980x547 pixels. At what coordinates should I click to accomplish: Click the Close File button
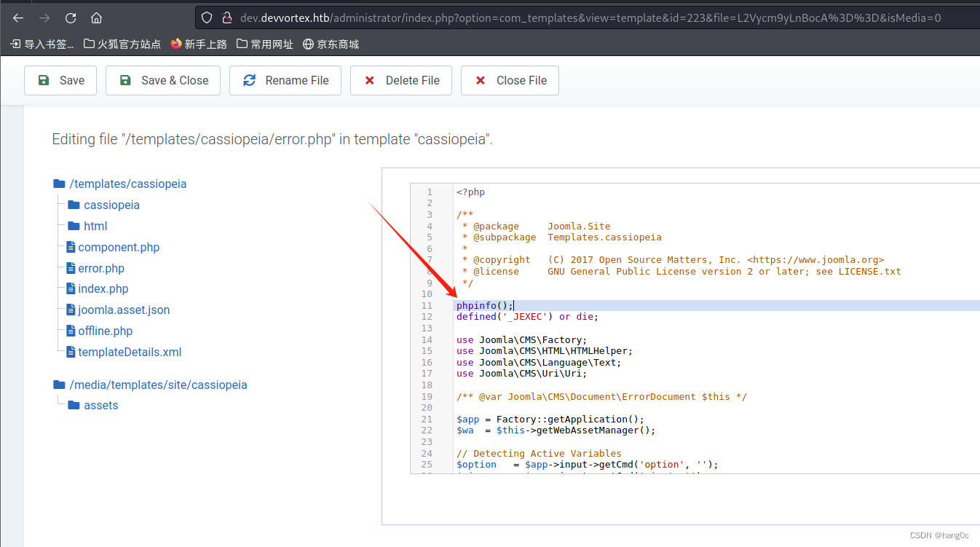[x=510, y=80]
